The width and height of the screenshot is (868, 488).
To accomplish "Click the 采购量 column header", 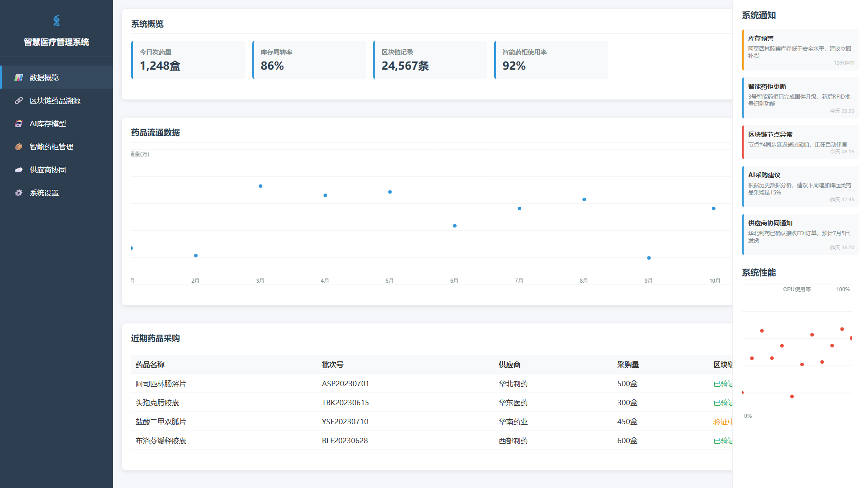I will 628,365.
